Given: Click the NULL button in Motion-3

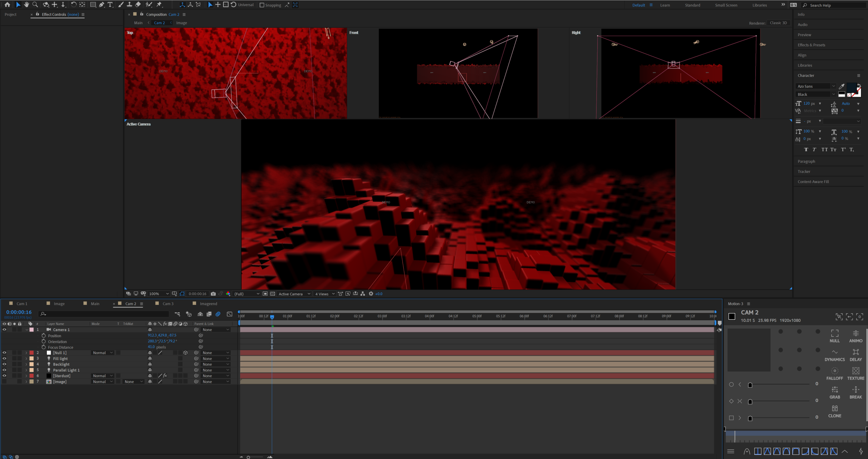Looking at the screenshot, I should (x=834, y=336).
